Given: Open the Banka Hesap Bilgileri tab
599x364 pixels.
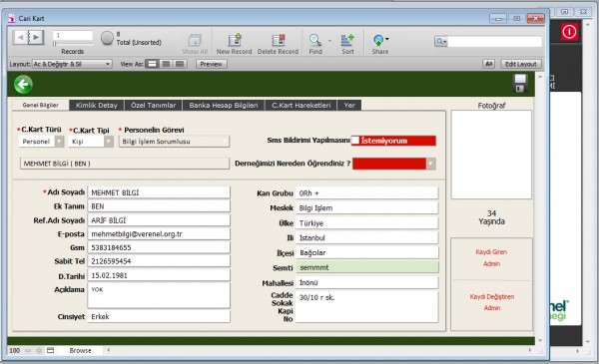Looking at the screenshot, I should pyautogui.click(x=224, y=105).
